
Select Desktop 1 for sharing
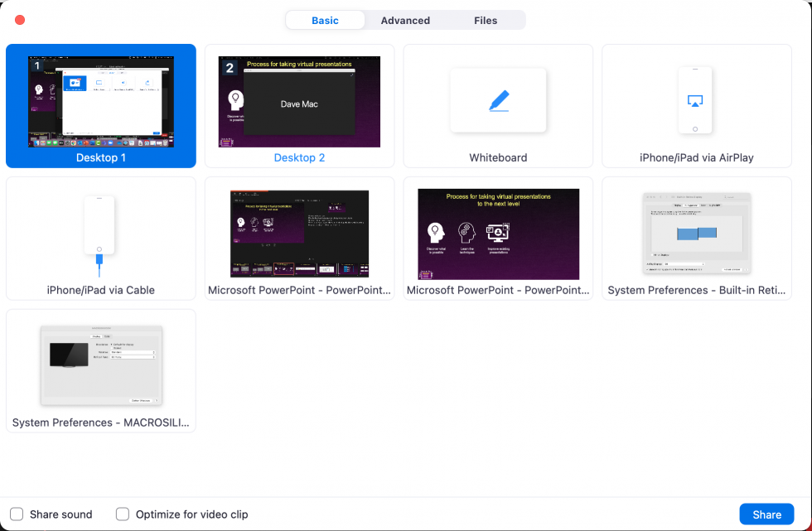[x=100, y=98]
